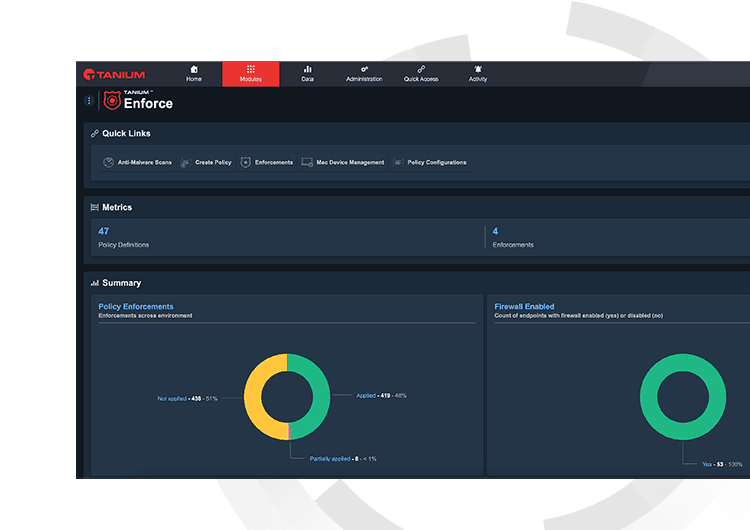The width and height of the screenshot is (750, 530).
Task: Click the Applied chart label
Action: (x=381, y=396)
